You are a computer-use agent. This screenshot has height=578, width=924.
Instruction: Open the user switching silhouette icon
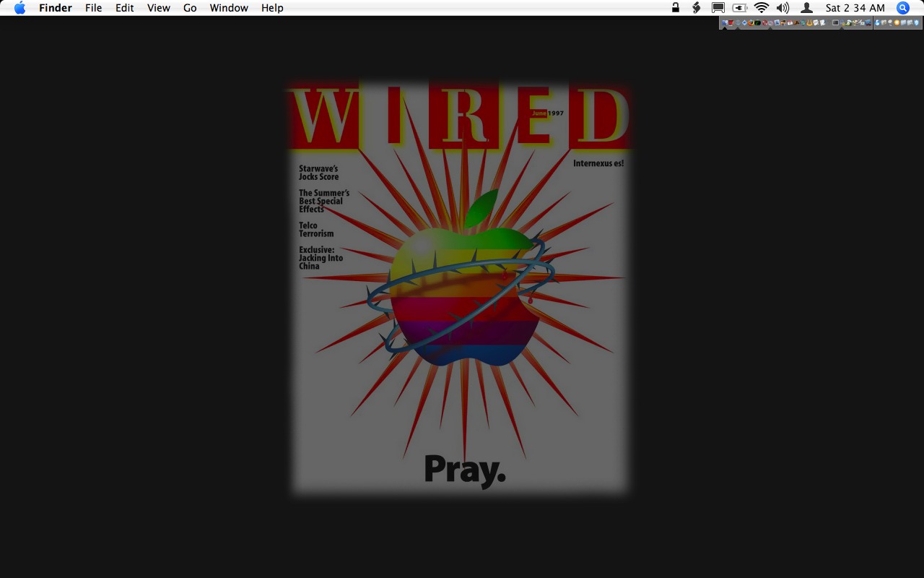[807, 8]
